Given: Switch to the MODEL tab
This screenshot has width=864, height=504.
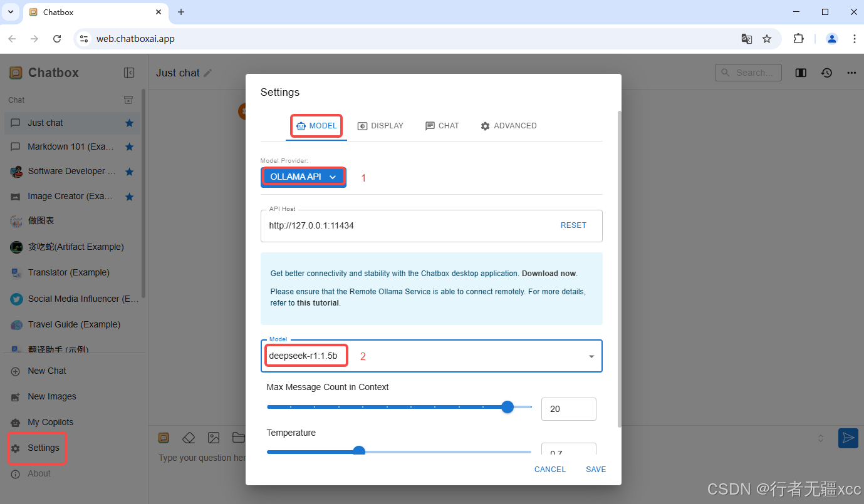Looking at the screenshot, I should [316, 126].
